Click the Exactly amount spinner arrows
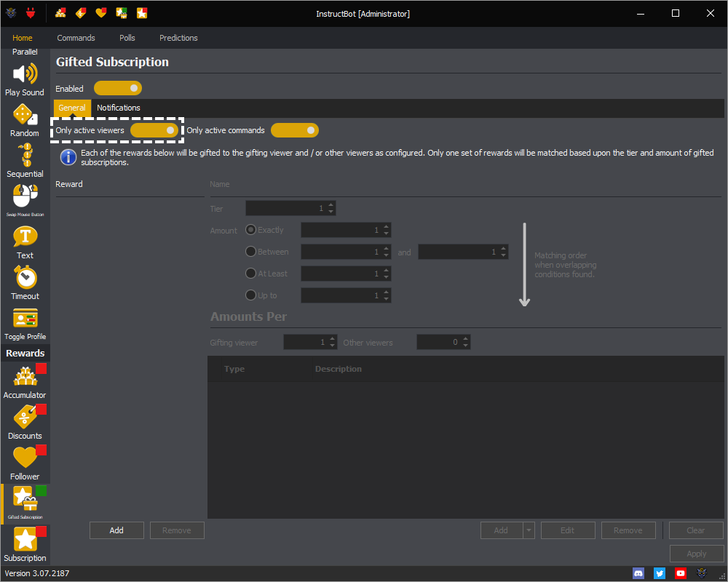Viewport: 728px width, 582px height. pyautogui.click(x=387, y=230)
